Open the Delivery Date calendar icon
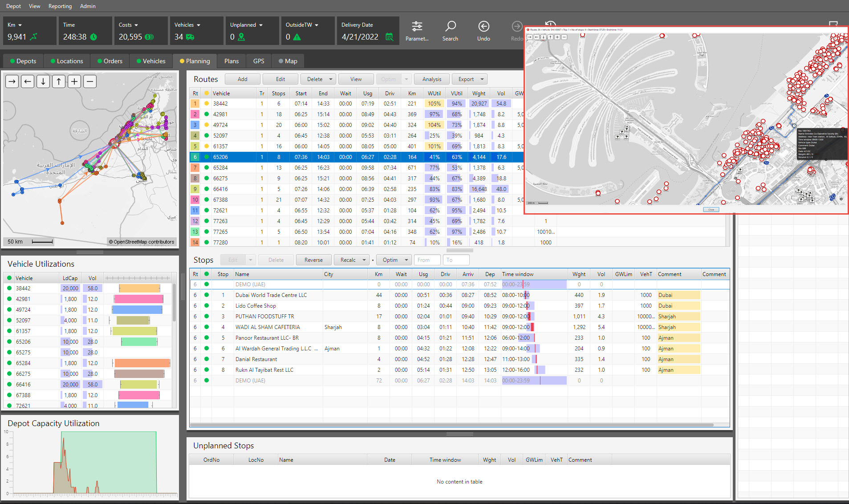This screenshot has height=504, width=849. (389, 37)
